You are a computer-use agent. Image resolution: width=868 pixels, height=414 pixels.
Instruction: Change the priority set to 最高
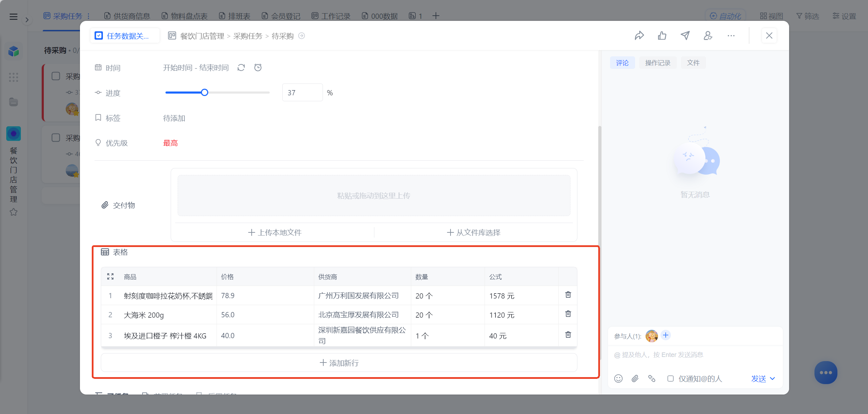170,143
